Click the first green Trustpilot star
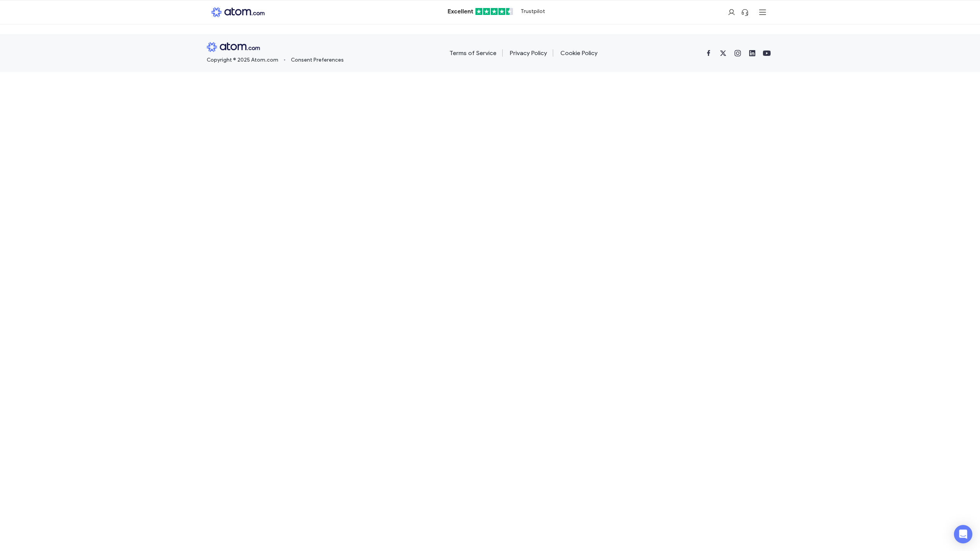 click(479, 11)
